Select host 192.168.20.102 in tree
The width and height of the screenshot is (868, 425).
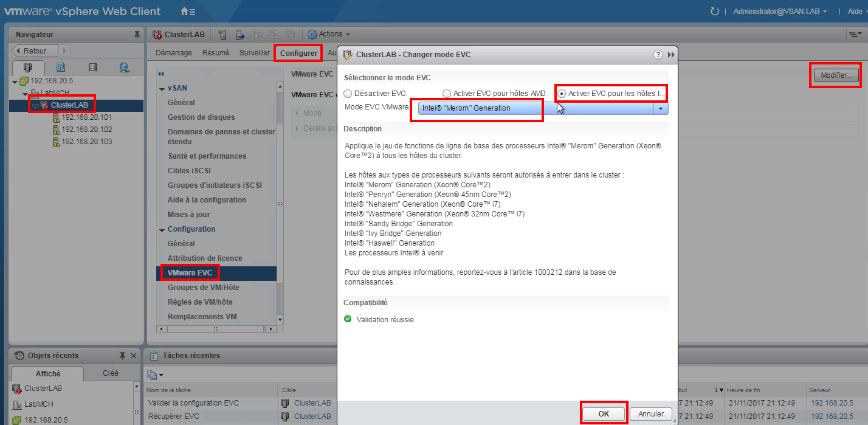click(87, 130)
